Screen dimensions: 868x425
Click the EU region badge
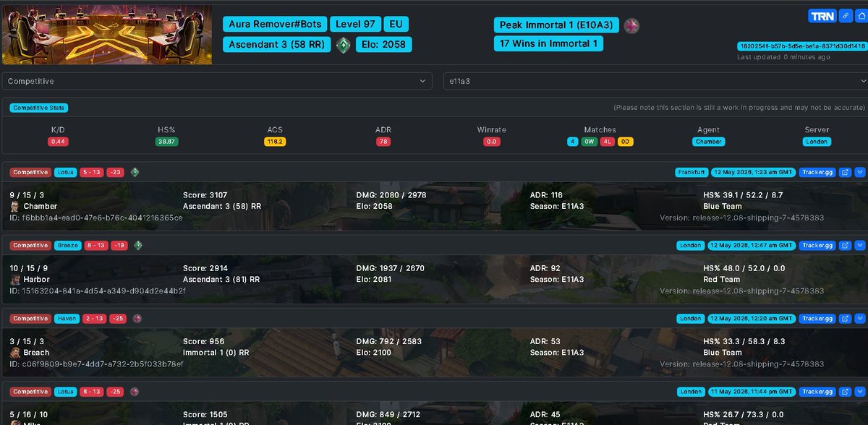coord(396,24)
